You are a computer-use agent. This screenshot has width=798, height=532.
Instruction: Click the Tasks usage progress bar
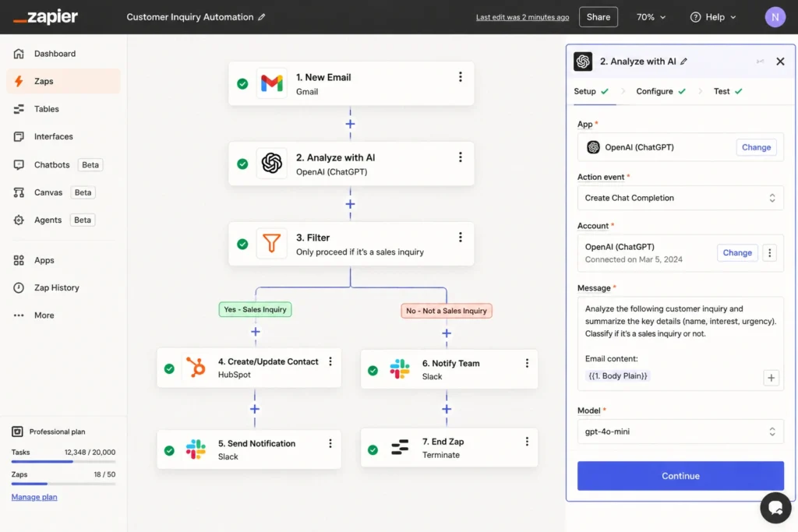point(63,461)
